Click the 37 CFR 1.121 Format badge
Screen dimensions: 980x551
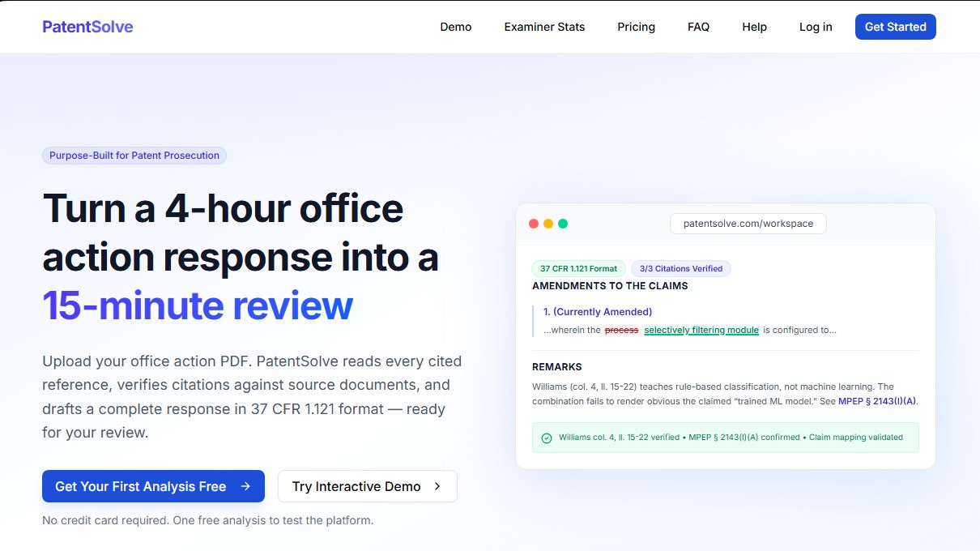(578, 268)
